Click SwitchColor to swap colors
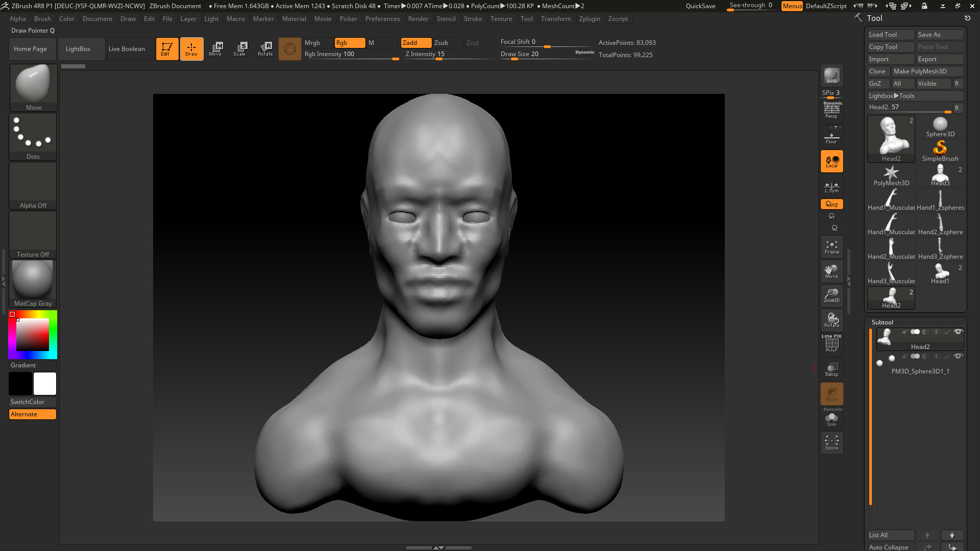This screenshot has height=551, width=980. coord(32,402)
